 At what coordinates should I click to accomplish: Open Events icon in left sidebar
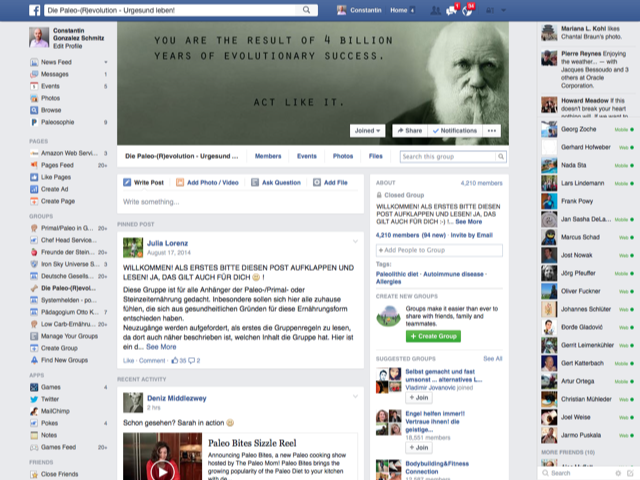click(x=34, y=86)
